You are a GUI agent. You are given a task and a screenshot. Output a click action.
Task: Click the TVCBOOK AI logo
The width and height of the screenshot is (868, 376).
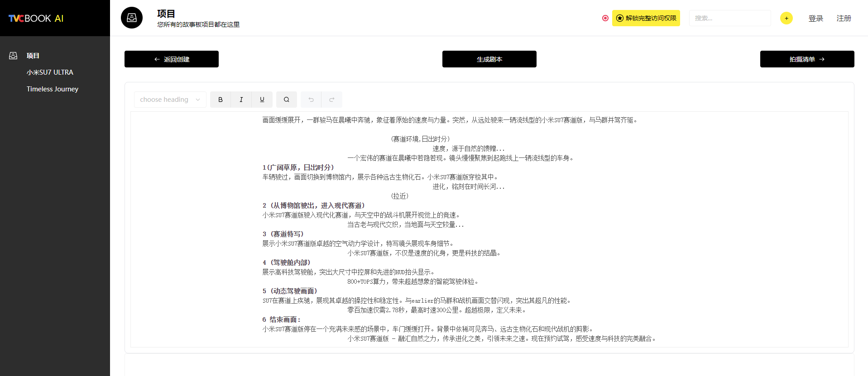[x=36, y=18]
